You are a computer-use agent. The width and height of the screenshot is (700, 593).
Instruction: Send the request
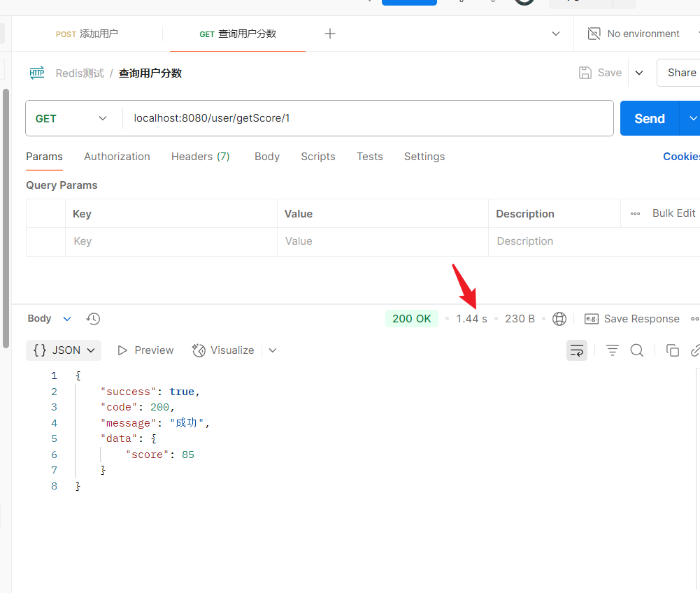650,118
